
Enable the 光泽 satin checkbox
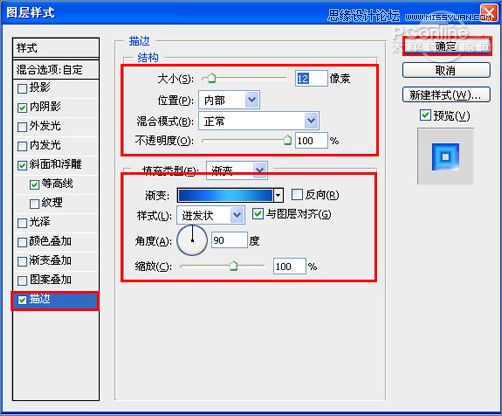point(22,223)
